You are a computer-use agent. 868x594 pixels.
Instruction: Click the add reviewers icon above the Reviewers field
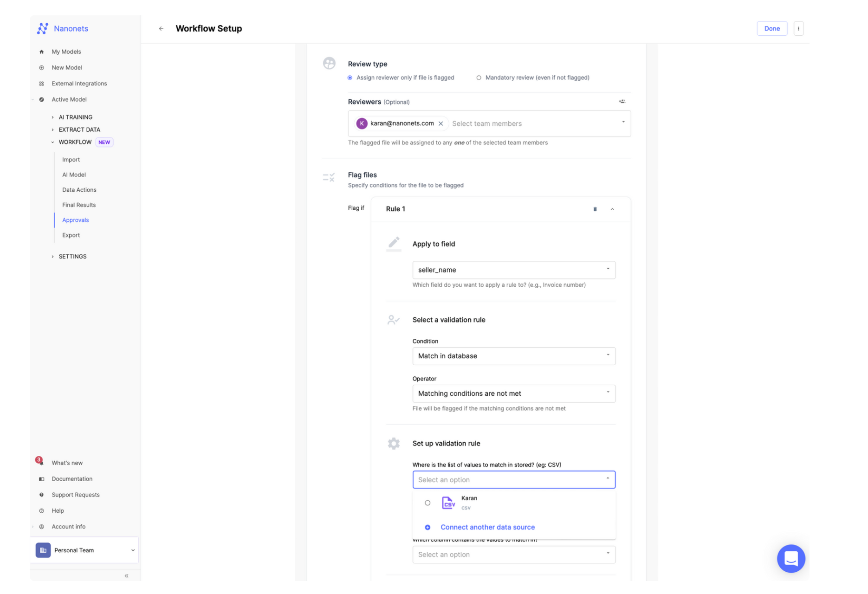pos(622,101)
